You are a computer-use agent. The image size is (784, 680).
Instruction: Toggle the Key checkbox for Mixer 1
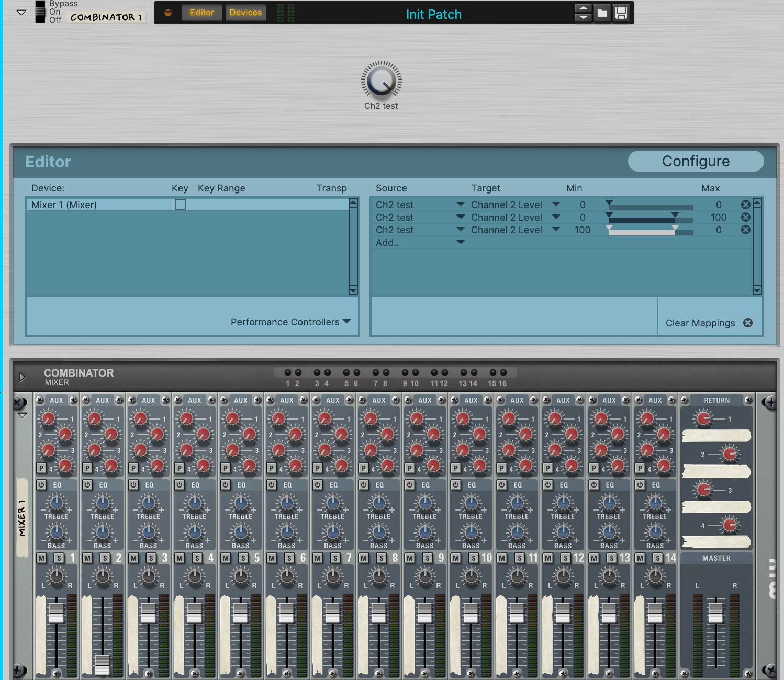click(181, 205)
